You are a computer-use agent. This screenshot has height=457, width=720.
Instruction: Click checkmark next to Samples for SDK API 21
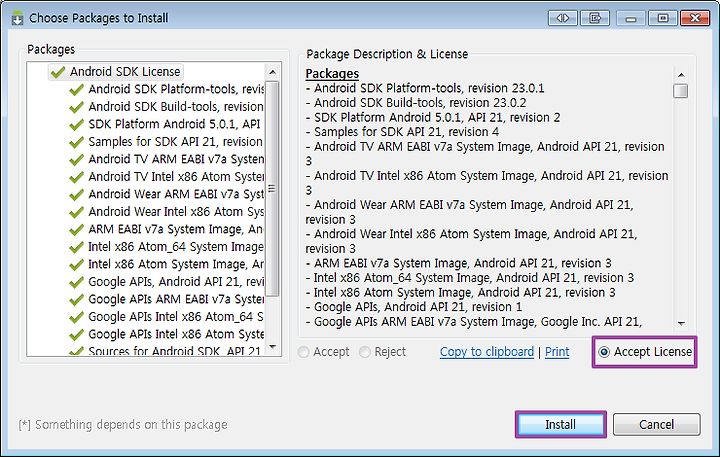(76, 142)
